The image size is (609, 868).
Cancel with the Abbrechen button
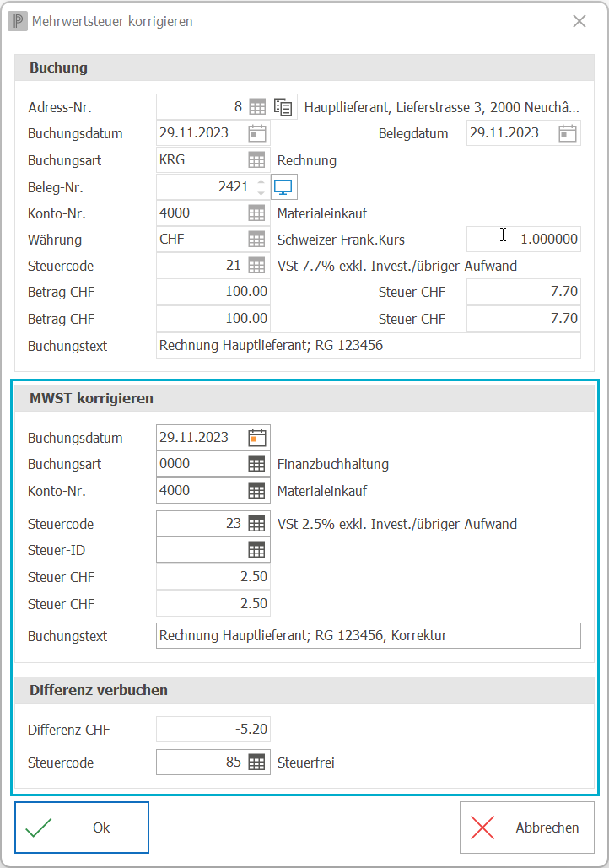tap(527, 828)
